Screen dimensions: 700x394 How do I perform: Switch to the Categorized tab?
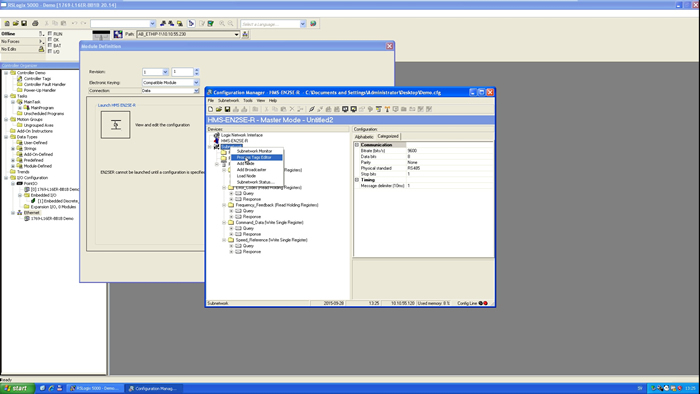388,136
